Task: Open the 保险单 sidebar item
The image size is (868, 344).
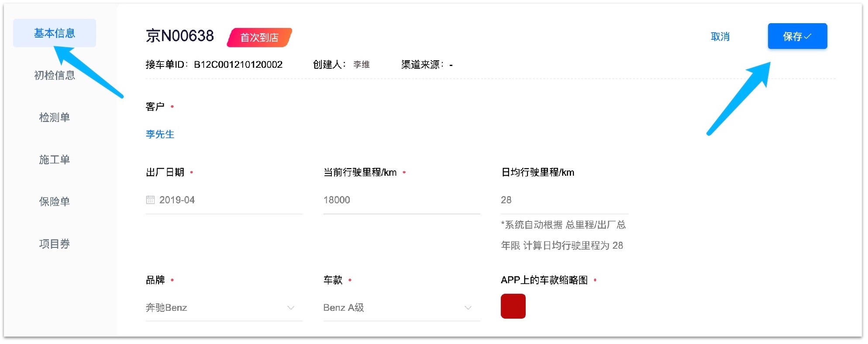Action: tap(55, 202)
